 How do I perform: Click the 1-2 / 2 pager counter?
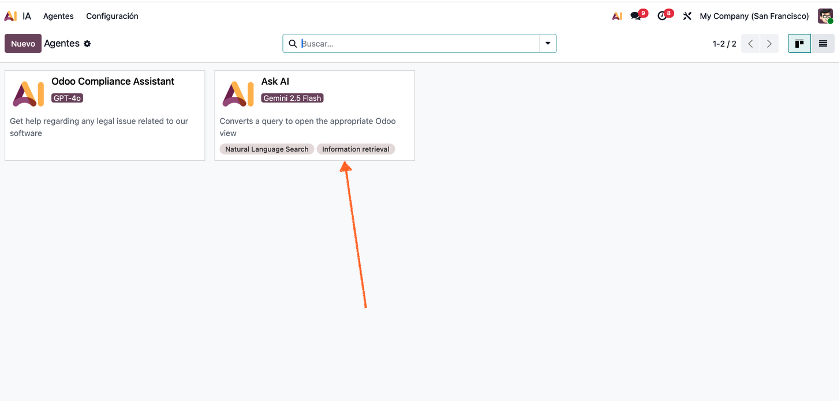[x=724, y=44]
